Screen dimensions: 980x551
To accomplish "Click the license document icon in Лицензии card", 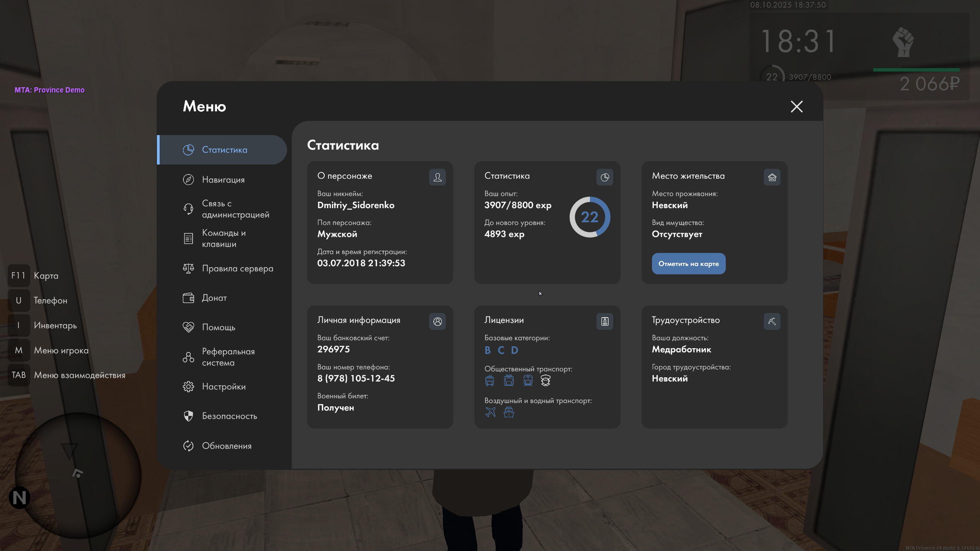I will pyautogui.click(x=605, y=321).
